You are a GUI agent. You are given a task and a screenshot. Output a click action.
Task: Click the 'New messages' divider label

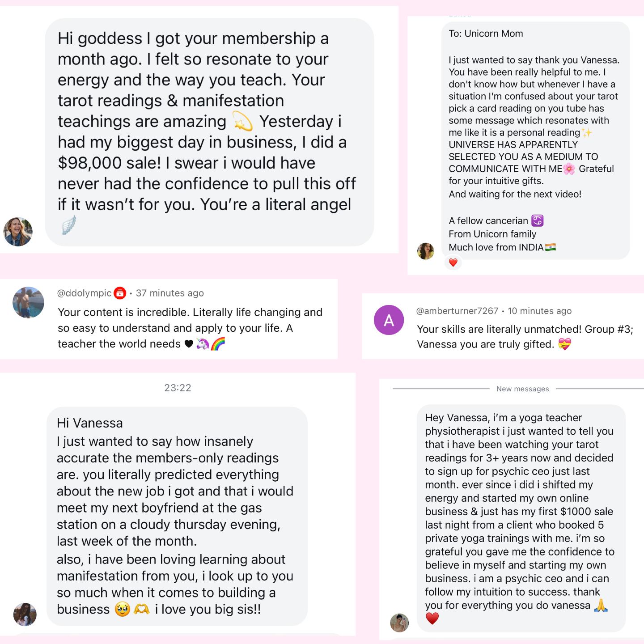pos(522,389)
